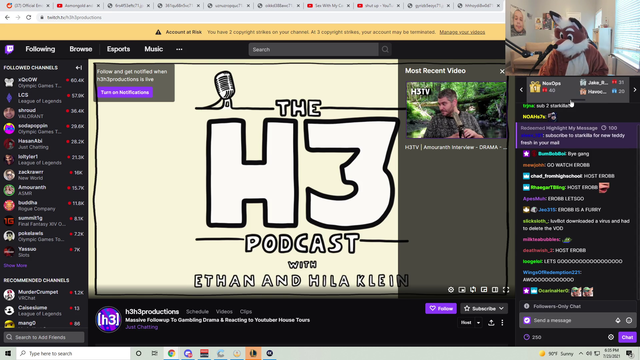Click Turn on Notifications button
The height and width of the screenshot is (360, 640).
pos(125,92)
